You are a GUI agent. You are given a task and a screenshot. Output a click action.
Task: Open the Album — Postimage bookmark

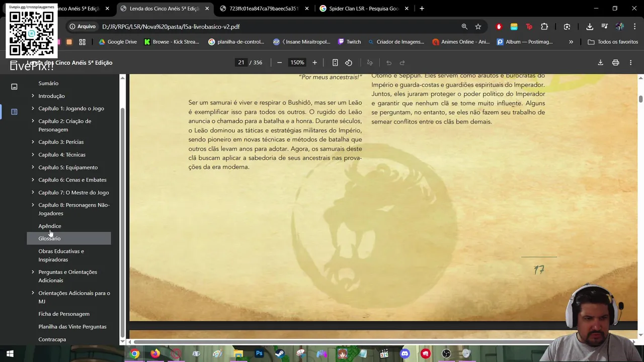pyautogui.click(x=525, y=42)
